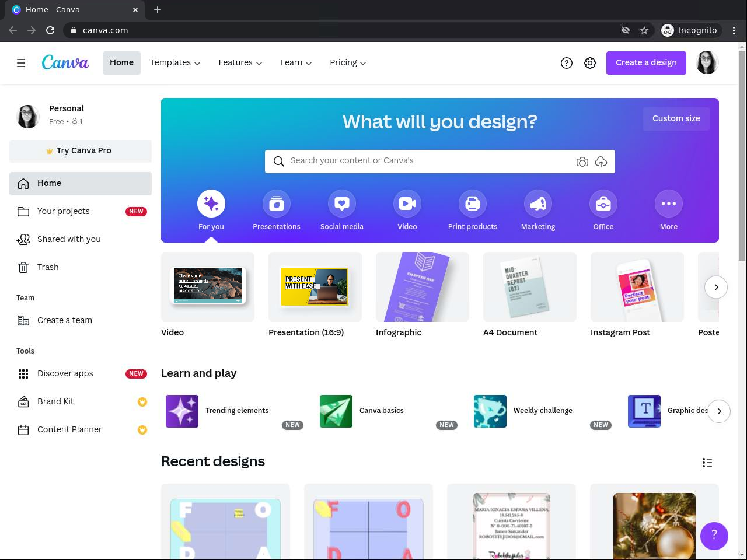Open the Canva basics tile

pyautogui.click(x=389, y=411)
